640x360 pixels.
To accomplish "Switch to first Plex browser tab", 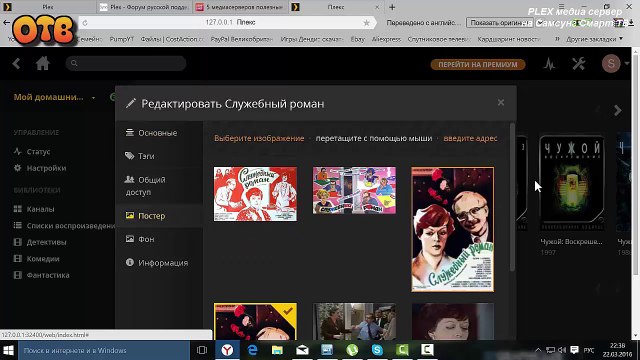I will (x=48, y=7).
